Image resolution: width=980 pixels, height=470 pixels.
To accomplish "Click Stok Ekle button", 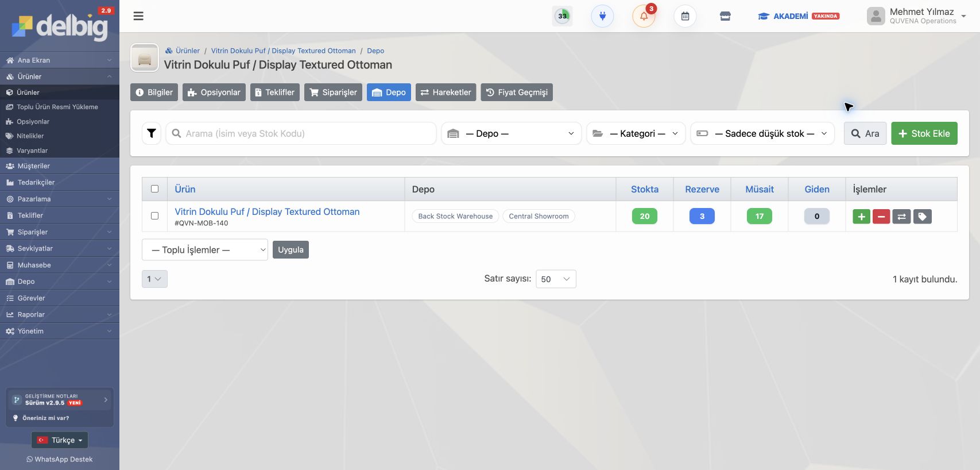I will 924,133.
